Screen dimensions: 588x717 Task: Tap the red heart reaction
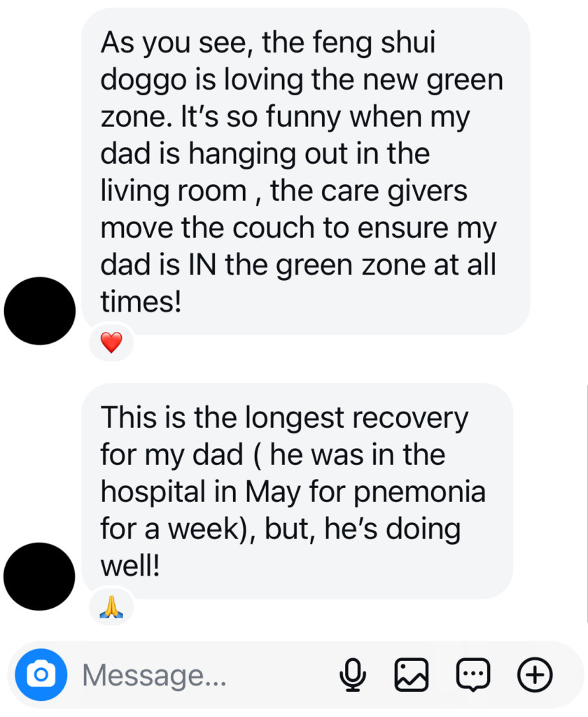tap(111, 342)
